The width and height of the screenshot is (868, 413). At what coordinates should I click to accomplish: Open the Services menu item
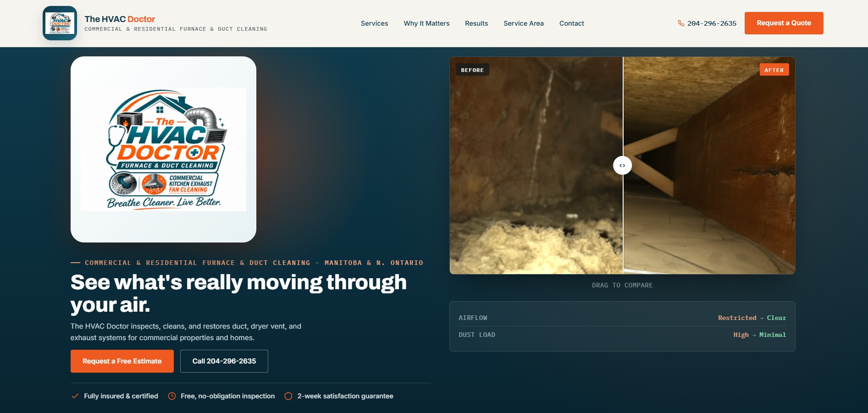pos(374,23)
